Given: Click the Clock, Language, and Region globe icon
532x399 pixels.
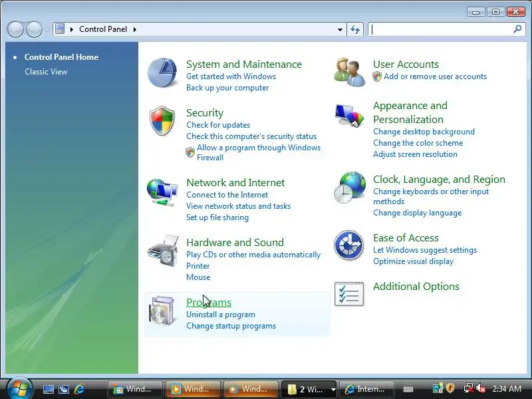Looking at the screenshot, I should tap(350, 188).
